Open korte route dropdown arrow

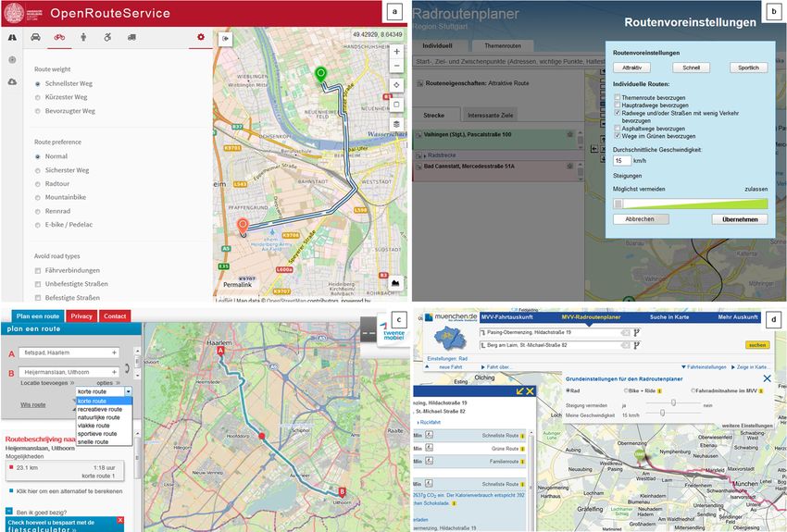[x=129, y=391]
